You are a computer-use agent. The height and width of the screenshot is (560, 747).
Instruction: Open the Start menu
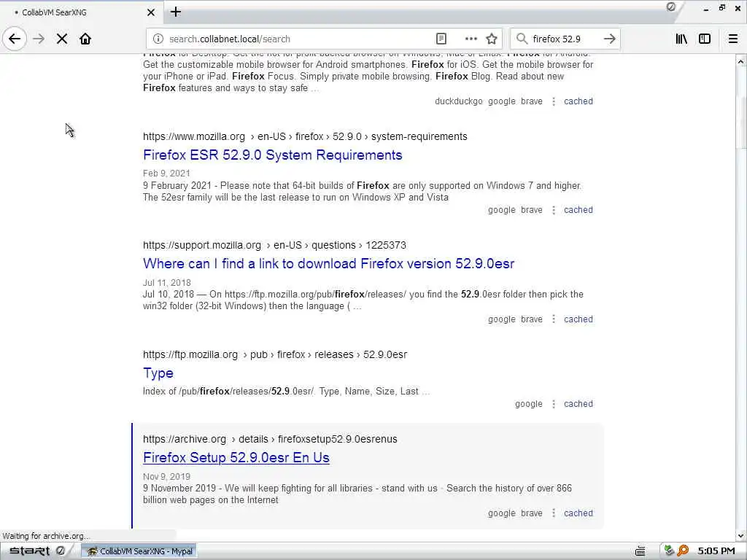tap(29, 551)
